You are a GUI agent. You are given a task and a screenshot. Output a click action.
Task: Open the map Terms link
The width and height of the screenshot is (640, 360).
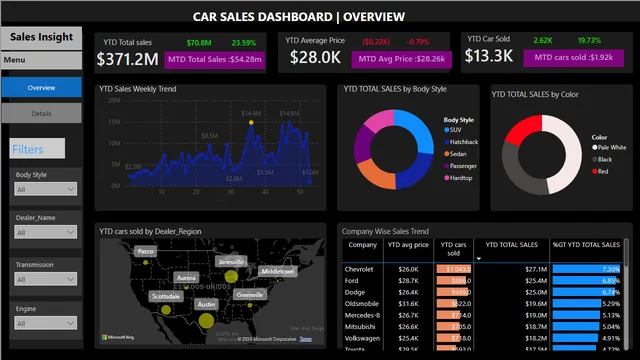(306, 339)
